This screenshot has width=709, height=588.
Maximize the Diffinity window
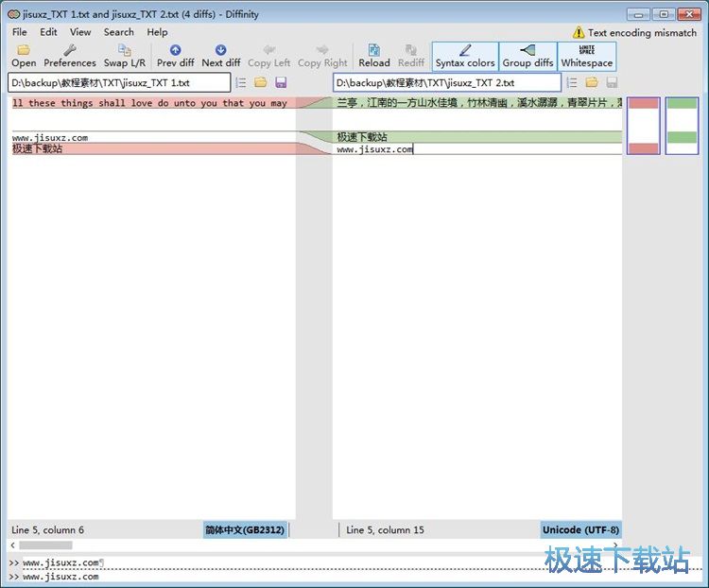pyautogui.click(x=664, y=14)
